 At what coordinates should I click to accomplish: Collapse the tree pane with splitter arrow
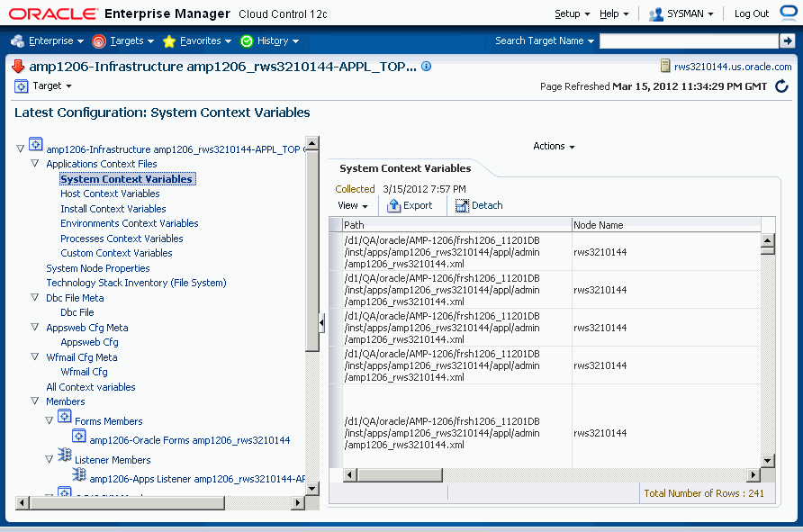321,323
